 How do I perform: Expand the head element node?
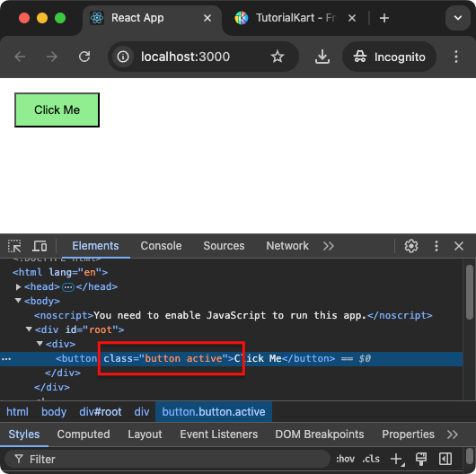[18, 286]
